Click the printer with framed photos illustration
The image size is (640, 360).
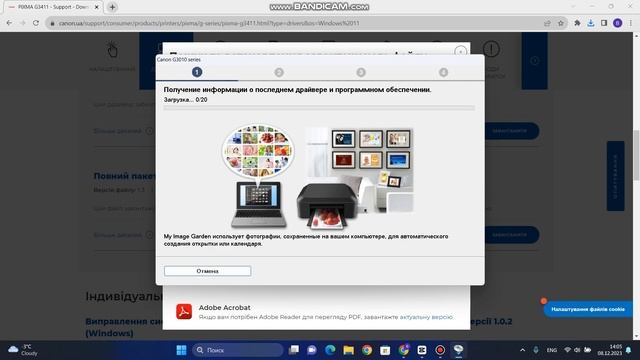355,178
